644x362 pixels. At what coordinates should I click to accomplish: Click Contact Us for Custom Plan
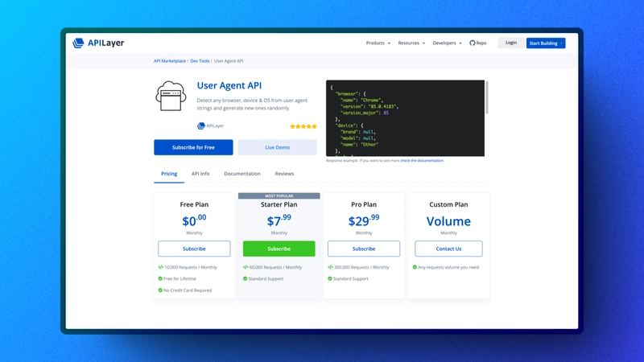pos(448,249)
